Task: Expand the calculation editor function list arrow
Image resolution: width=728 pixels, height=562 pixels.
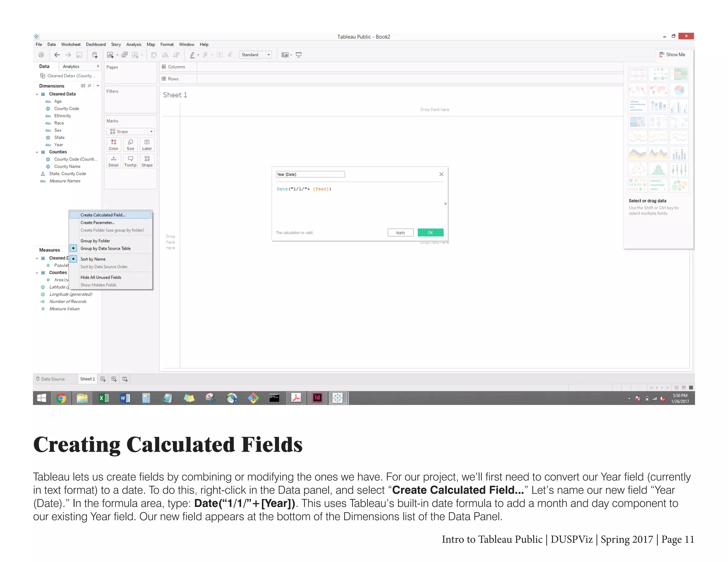Action: pos(445,204)
